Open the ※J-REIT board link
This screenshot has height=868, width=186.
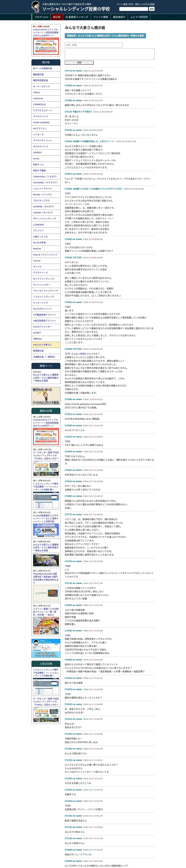[x=46, y=333]
